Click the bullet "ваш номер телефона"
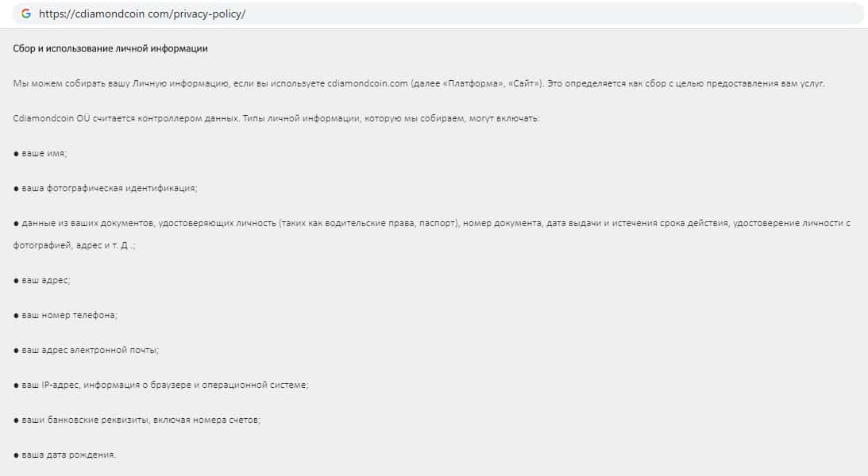Viewport: 868px width, 476px height. coord(69,315)
